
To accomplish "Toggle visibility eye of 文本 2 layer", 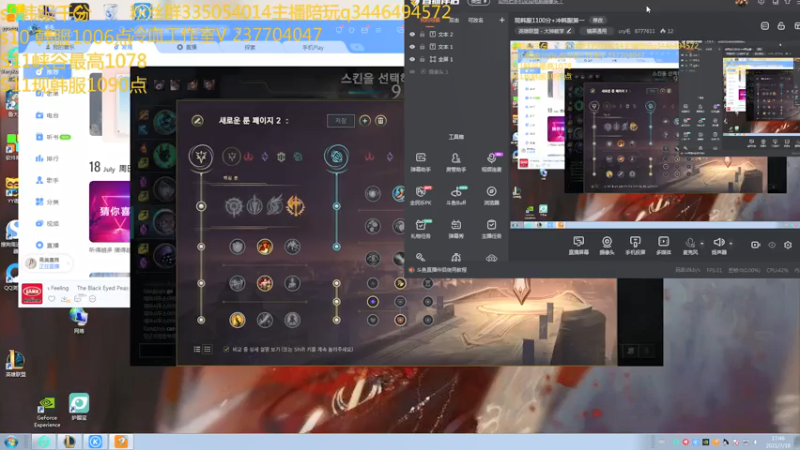I will [x=412, y=34].
